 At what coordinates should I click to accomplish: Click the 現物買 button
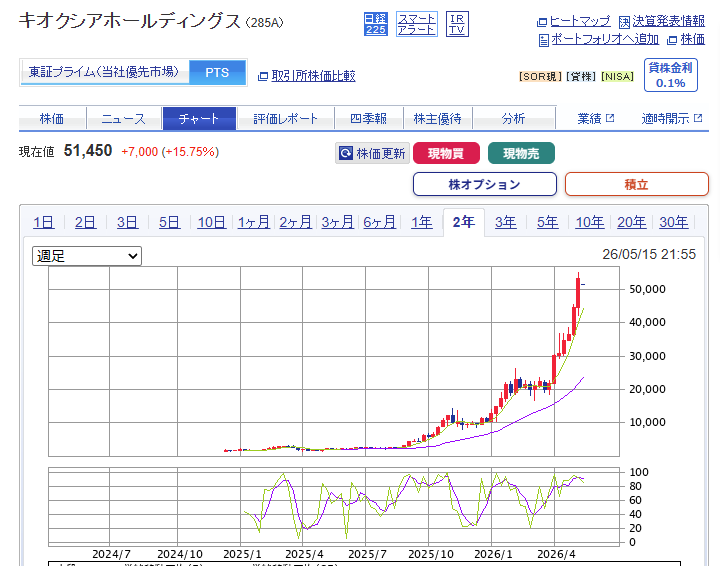pos(446,153)
